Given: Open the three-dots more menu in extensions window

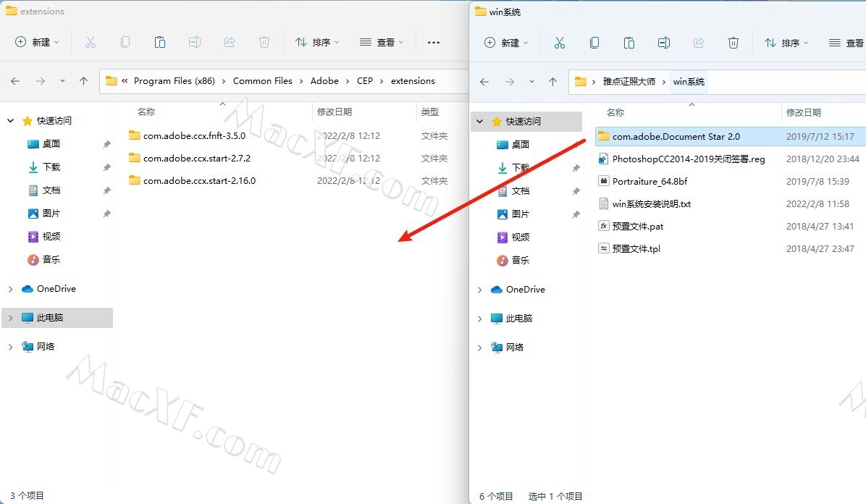Looking at the screenshot, I should pos(434,42).
